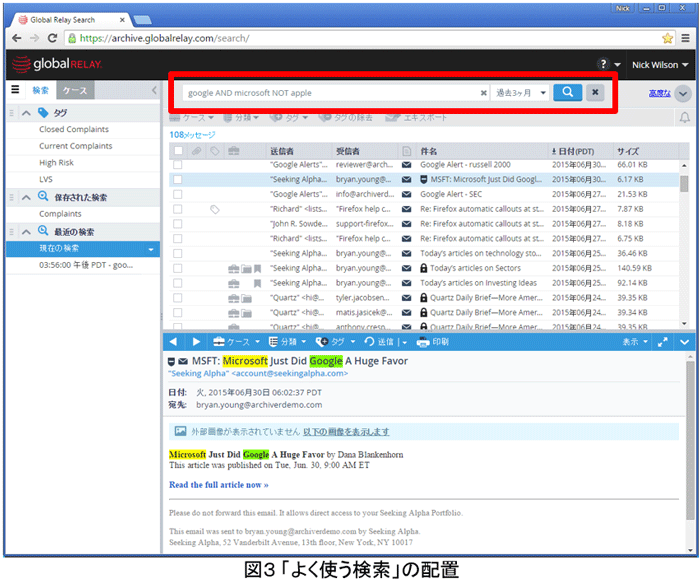The image size is (700, 581).
Task: Select the Current Complaints tag
Action: click(x=75, y=146)
